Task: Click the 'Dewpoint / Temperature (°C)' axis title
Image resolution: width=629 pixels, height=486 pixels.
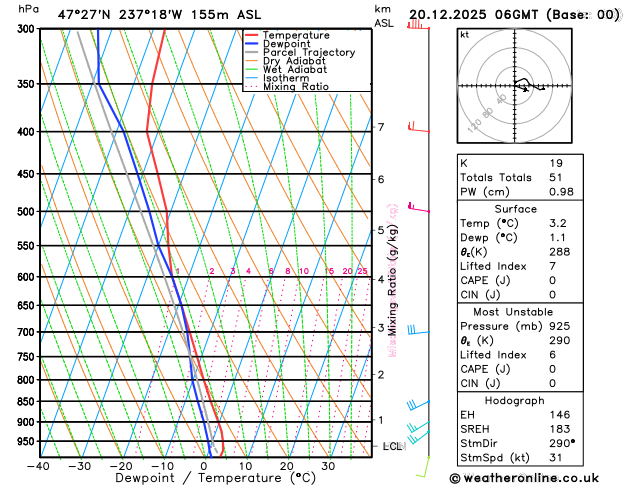Action: click(x=215, y=478)
